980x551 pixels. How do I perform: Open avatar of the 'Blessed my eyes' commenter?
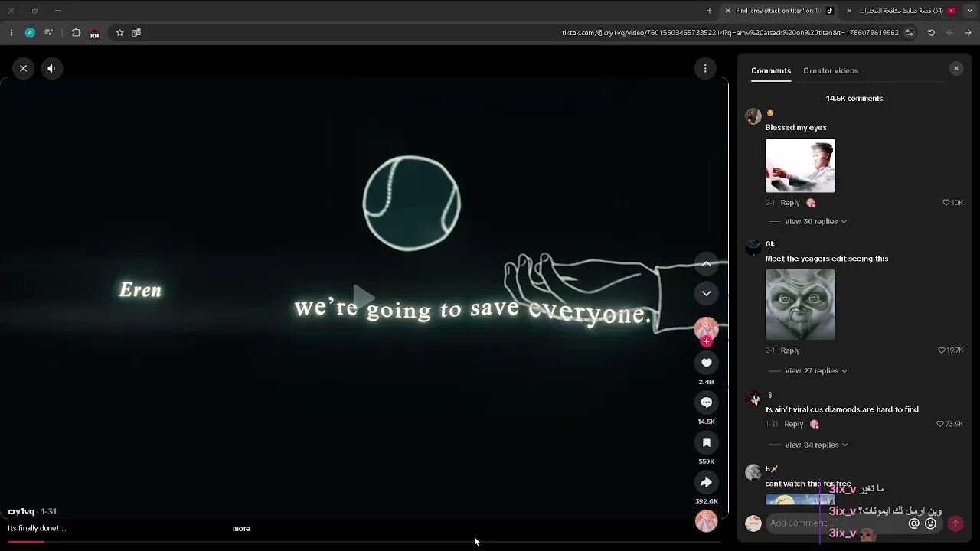click(x=753, y=116)
